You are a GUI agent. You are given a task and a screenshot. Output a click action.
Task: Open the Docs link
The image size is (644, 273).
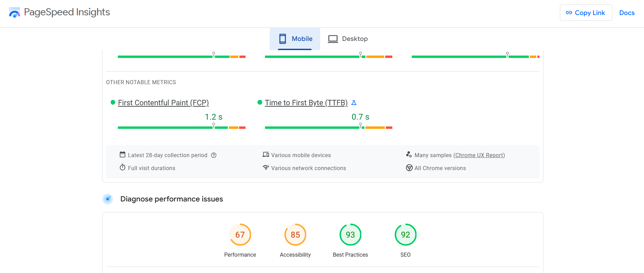click(627, 13)
